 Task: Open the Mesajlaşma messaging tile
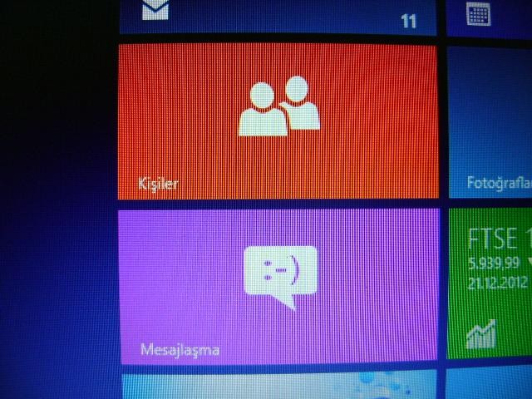[279, 287]
